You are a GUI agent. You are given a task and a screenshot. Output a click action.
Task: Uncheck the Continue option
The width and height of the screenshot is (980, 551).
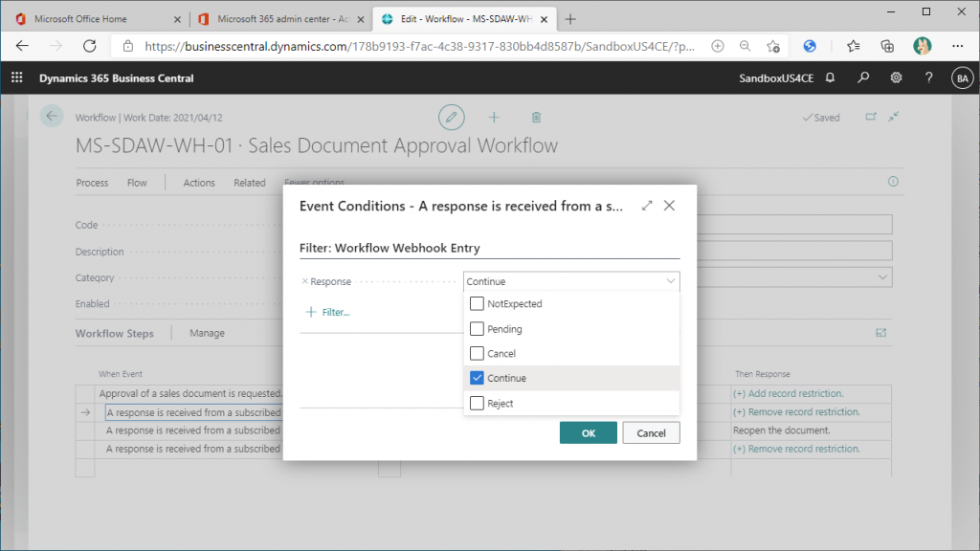[x=477, y=378]
